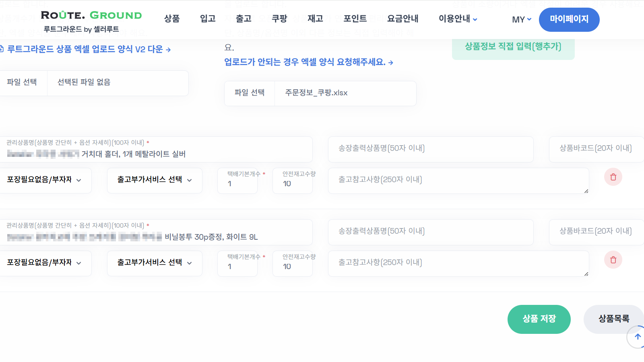Click the 업로드가 안되는 경우 엑셀 양식 요청 link
Screen dimensions: 644x362
point(308,62)
